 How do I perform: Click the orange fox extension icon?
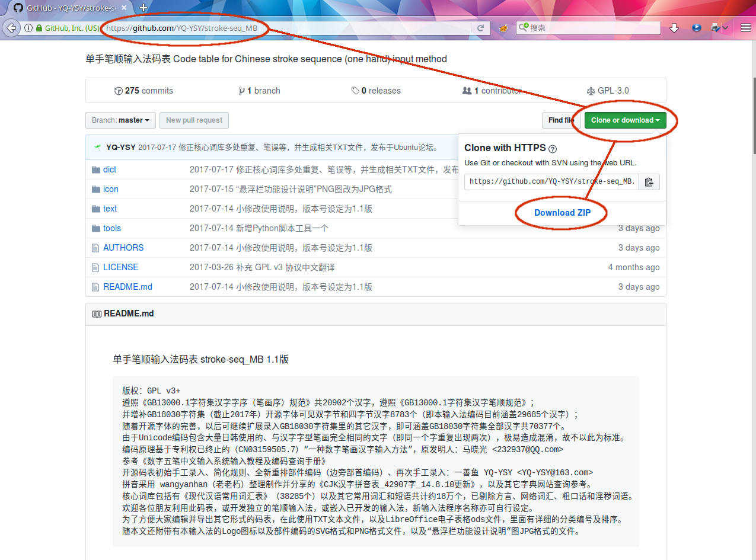click(503, 28)
